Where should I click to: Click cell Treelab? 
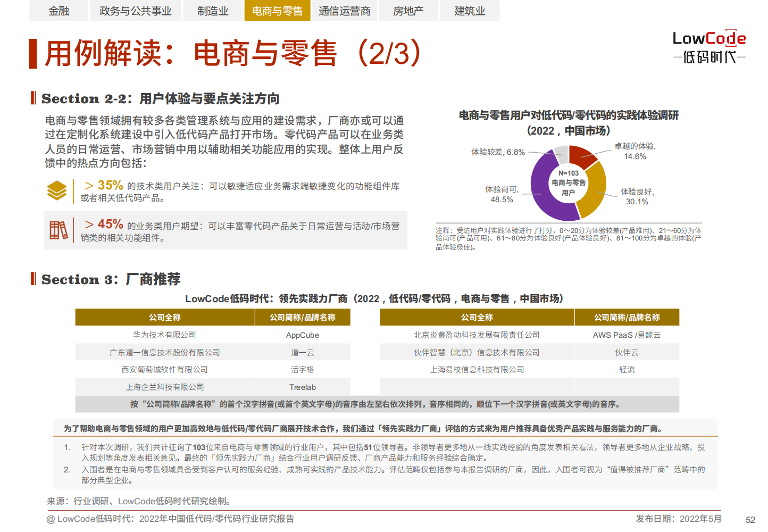(x=303, y=387)
